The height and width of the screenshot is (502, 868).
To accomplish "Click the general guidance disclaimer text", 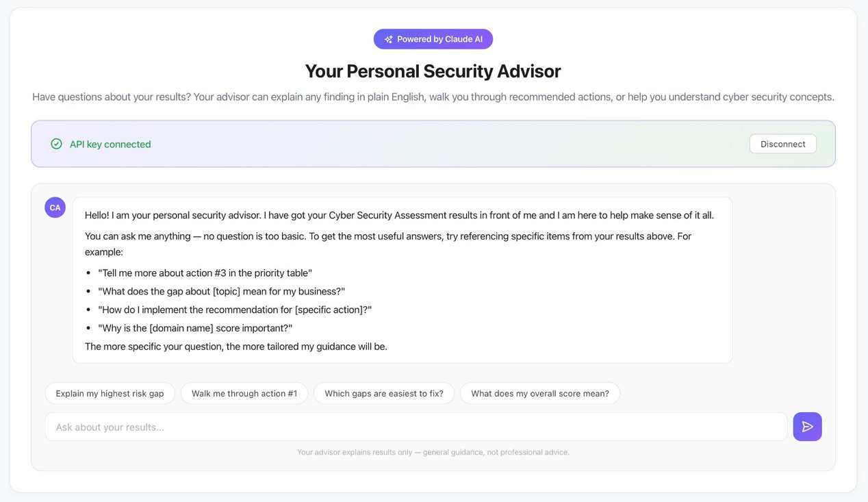I will point(433,452).
